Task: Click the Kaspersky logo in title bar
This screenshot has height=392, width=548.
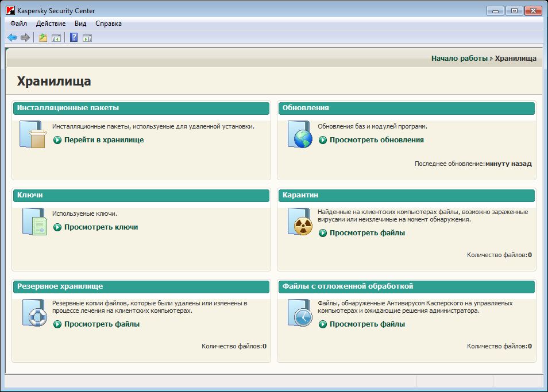Action: (x=10, y=10)
